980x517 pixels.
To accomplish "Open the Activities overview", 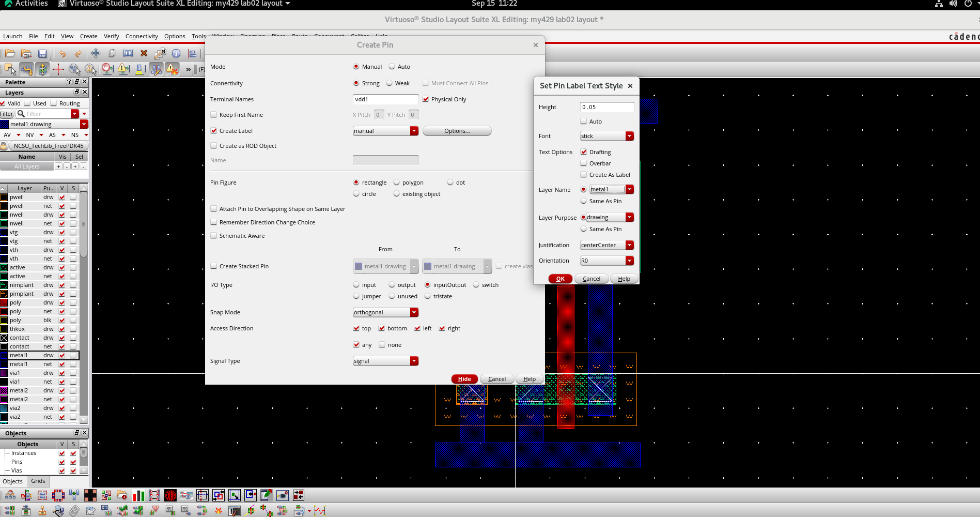I will 26,4.
